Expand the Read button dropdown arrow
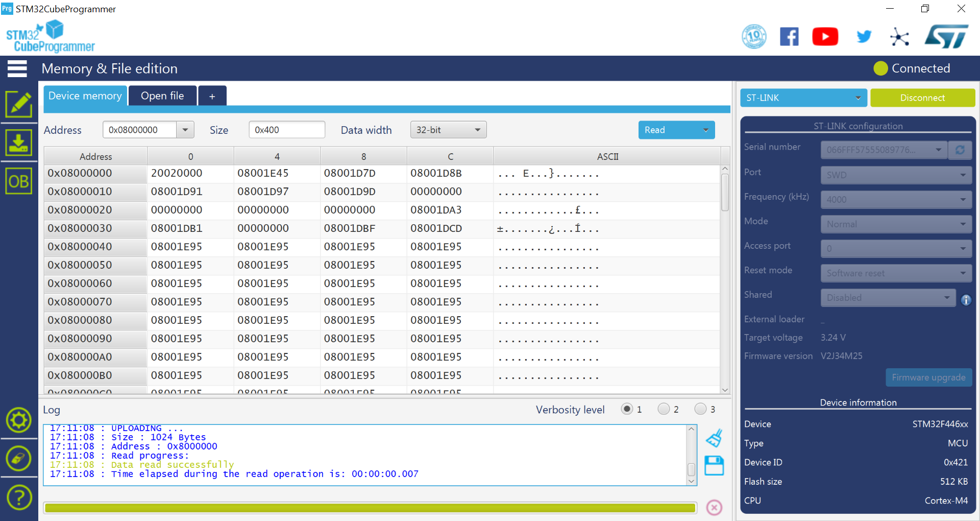The width and height of the screenshot is (980, 521). (706, 130)
